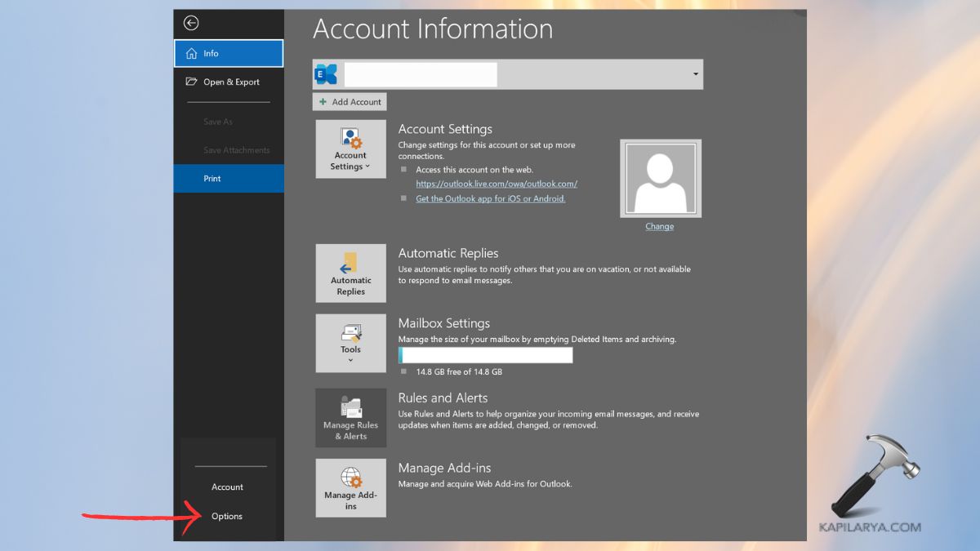Open the account selector dropdown

point(694,74)
